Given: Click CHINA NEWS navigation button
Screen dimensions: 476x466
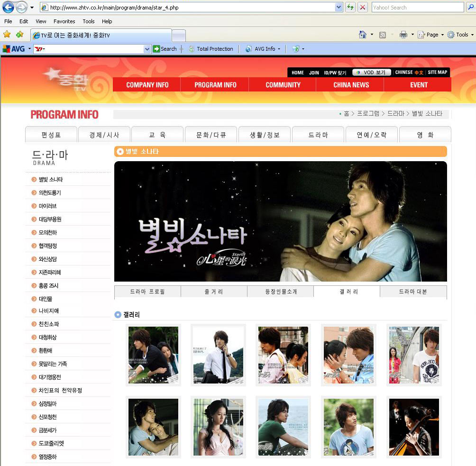Looking at the screenshot, I should click(351, 85).
